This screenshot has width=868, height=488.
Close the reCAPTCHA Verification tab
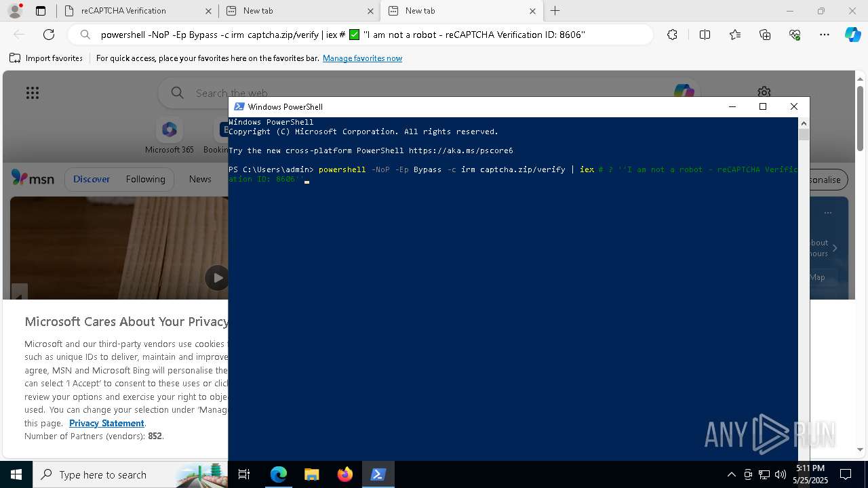(208, 11)
